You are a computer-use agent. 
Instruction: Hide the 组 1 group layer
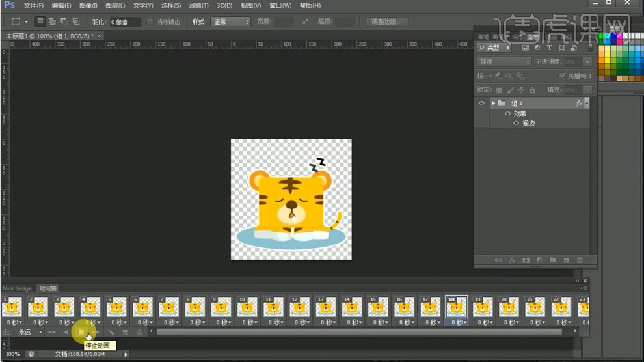coord(482,104)
